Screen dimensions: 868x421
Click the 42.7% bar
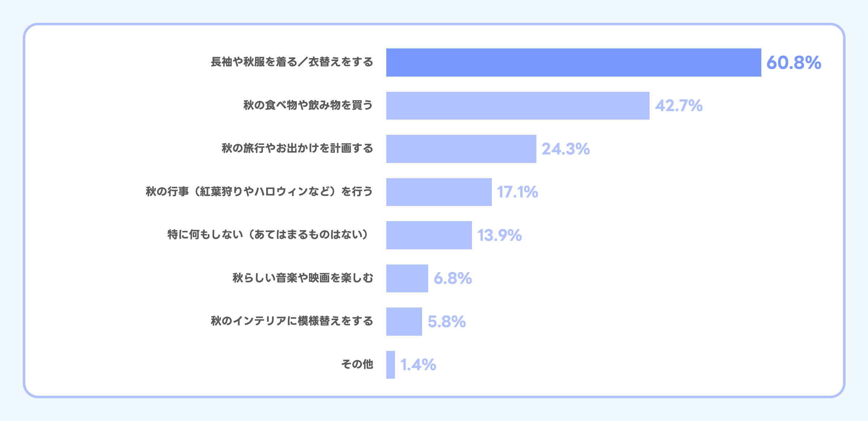click(x=518, y=106)
